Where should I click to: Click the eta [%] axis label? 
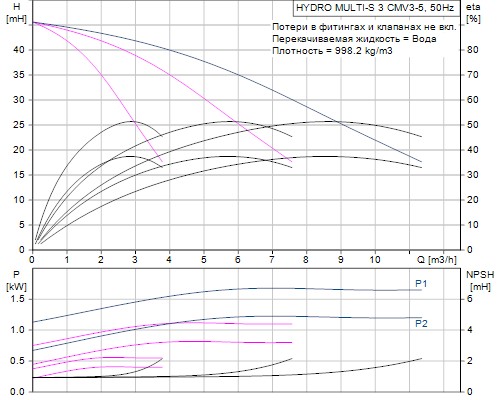pyautogui.click(x=473, y=13)
